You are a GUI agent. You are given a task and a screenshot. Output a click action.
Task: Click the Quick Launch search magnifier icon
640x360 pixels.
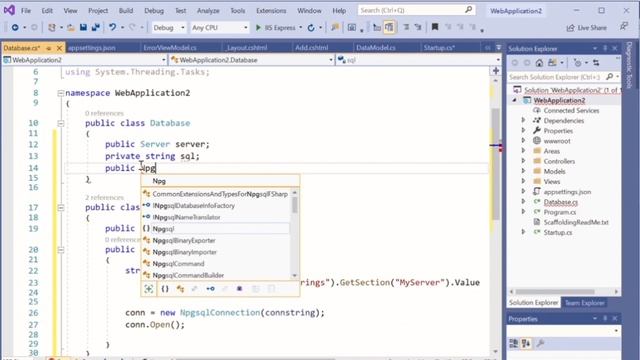coord(469,10)
